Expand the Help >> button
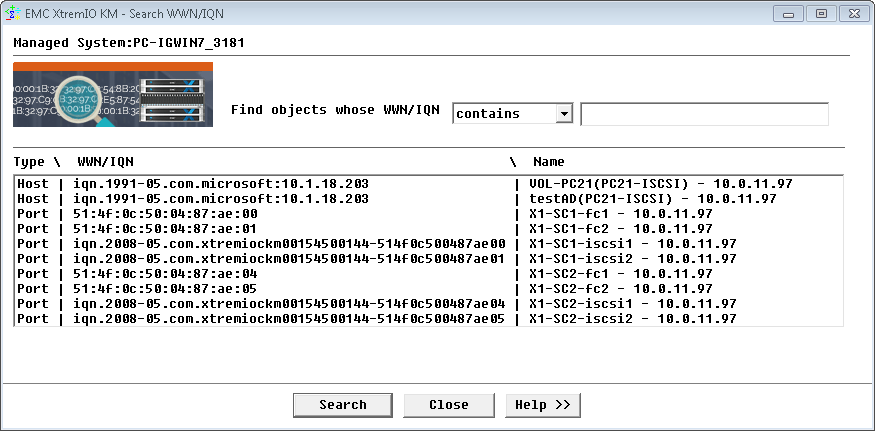Screen dimensions: 875x431 tap(543, 405)
